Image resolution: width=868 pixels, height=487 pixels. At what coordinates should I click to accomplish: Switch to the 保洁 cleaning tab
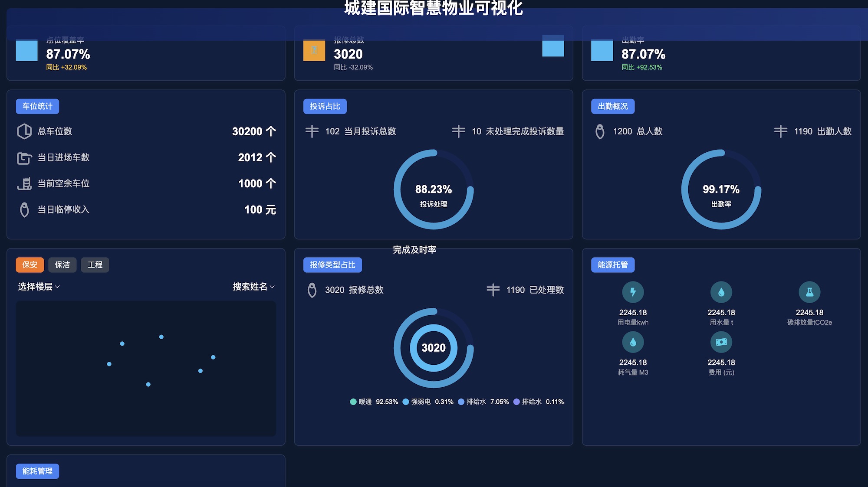pyautogui.click(x=62, y=265)
